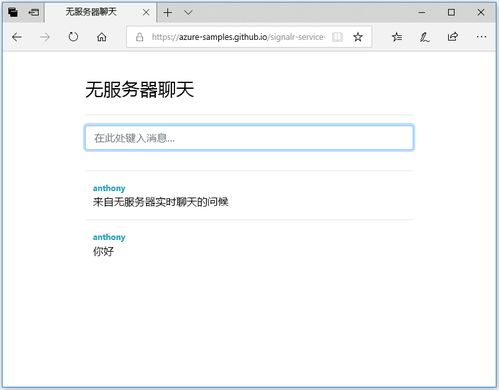The width and height of the screenshot is (499, 390).
Task: Open the favorites hub list
Action: point(397,37)
